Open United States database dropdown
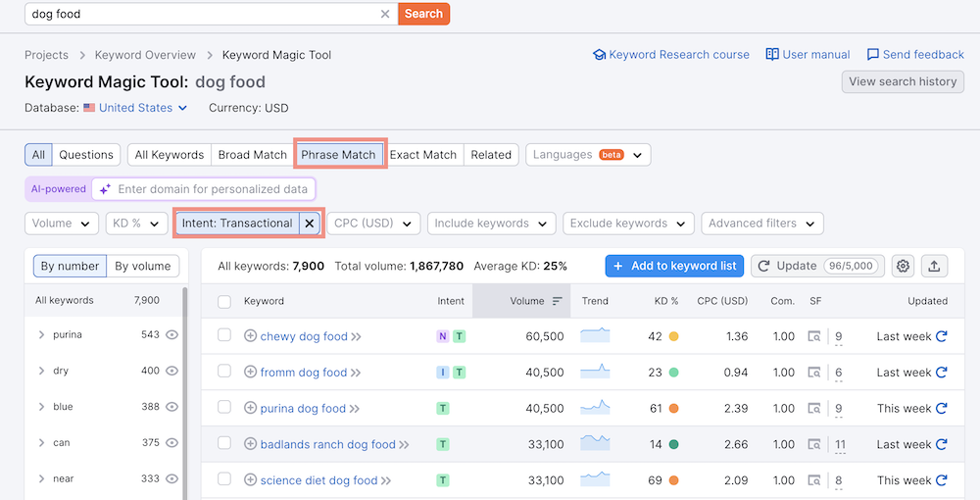The height and width of the screenshot is (500, 980). pyautogui.click(x=135, y=108)
